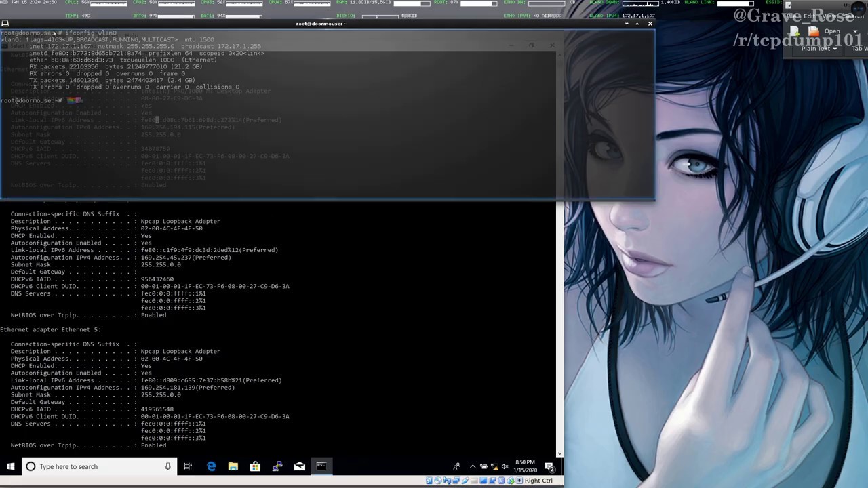This screenshot has width=868, height=488.
Task: Open the People icon in system tray
Action: pos(456,466)
